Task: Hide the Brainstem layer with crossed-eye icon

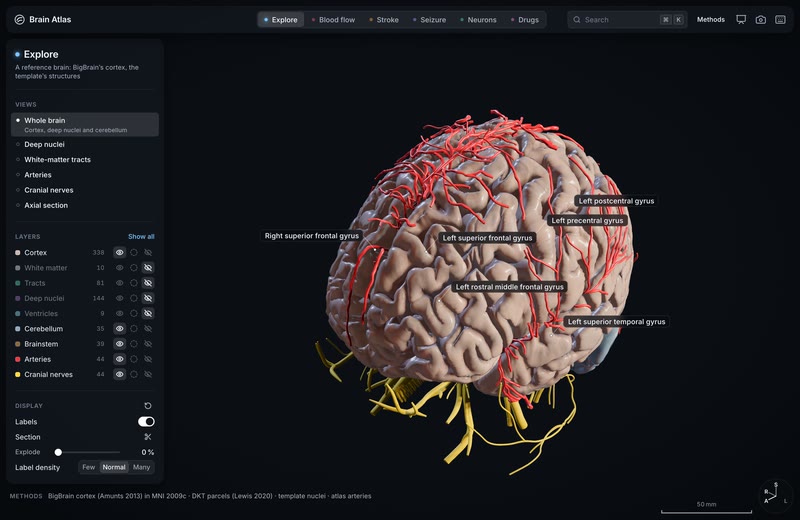Action: (x=148, y=344)
